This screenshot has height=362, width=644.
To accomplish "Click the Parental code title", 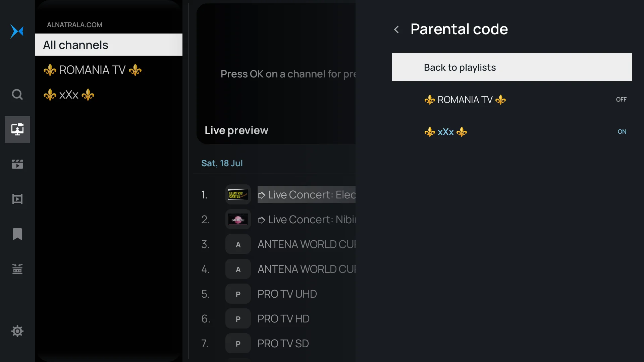I will (459, 29).
